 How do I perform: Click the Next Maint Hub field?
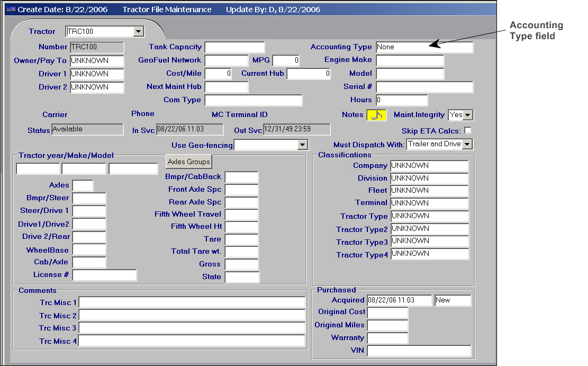pyautogui.click(x=227, y=87)
